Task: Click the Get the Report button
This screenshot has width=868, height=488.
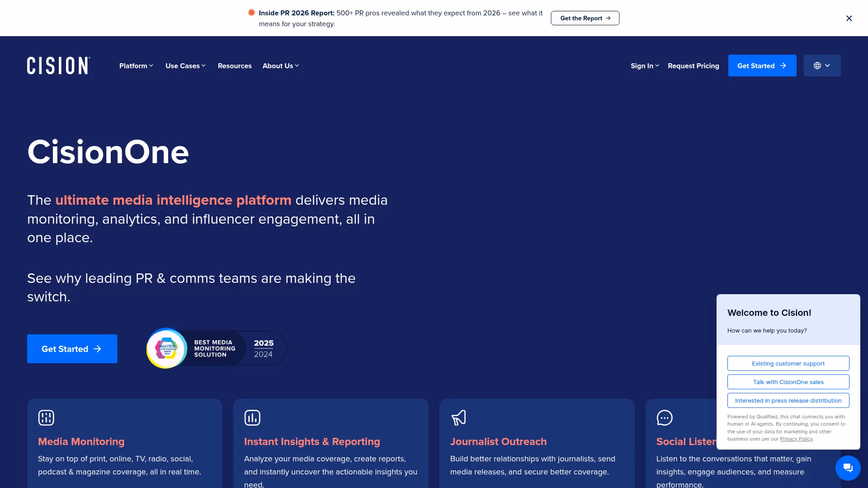Action: pyautogui.click(x=585, y=18)
